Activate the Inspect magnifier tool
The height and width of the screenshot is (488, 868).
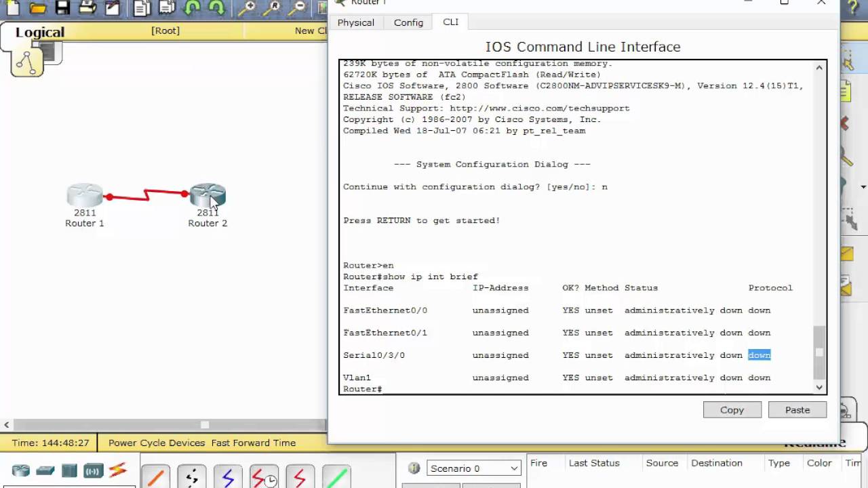847,157
